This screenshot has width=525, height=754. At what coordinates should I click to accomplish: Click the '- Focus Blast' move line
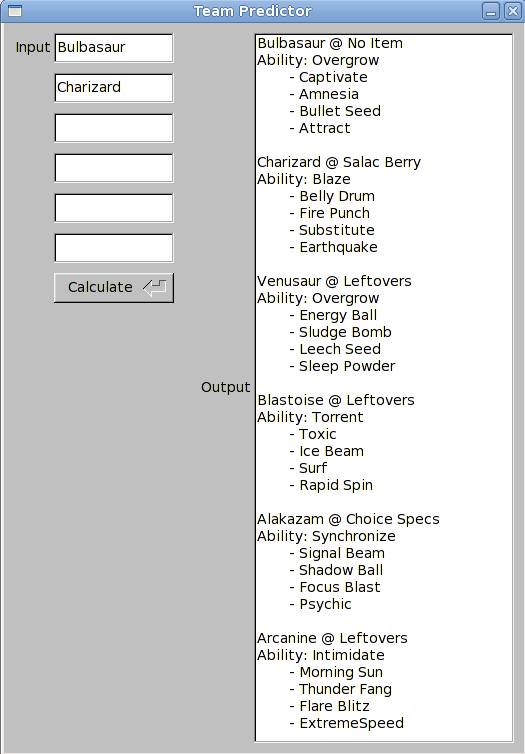tap(335, 587)
